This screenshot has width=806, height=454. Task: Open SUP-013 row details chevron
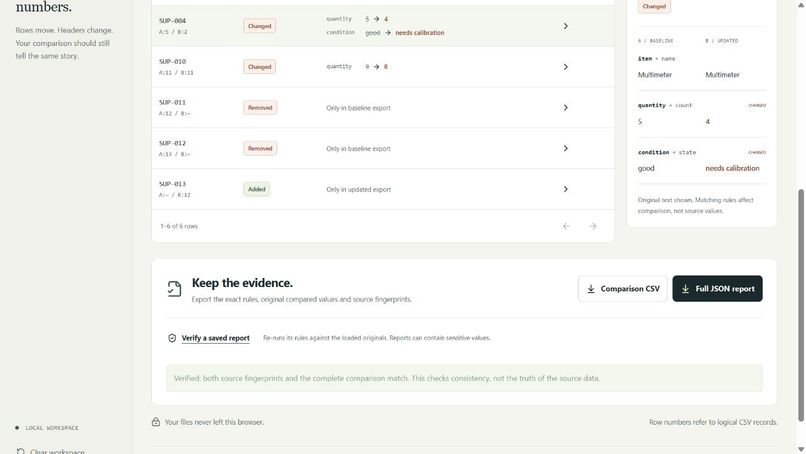tap(565, 189)
